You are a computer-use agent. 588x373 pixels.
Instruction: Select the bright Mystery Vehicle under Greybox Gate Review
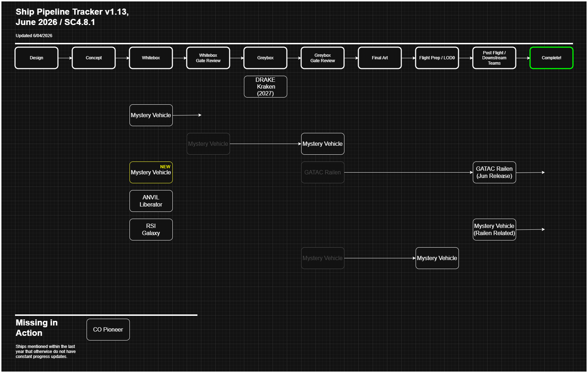tap(323, 144)
